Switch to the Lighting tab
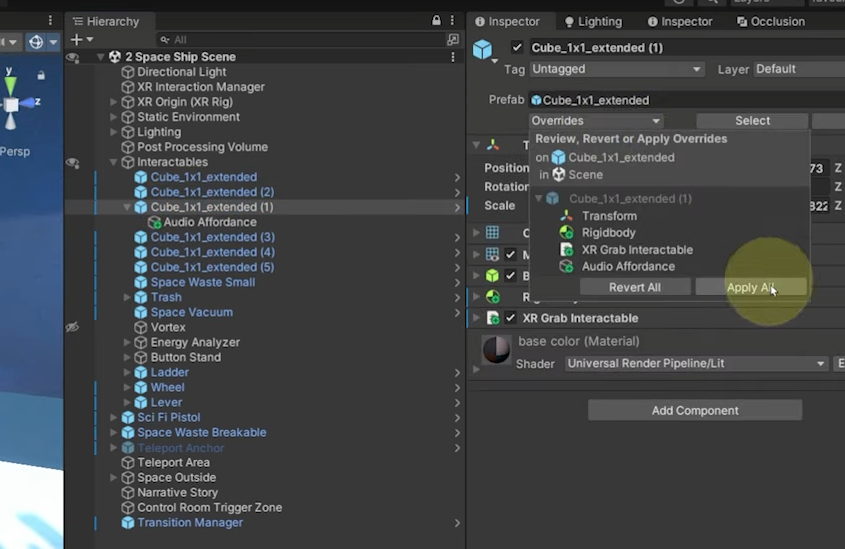 593,22
